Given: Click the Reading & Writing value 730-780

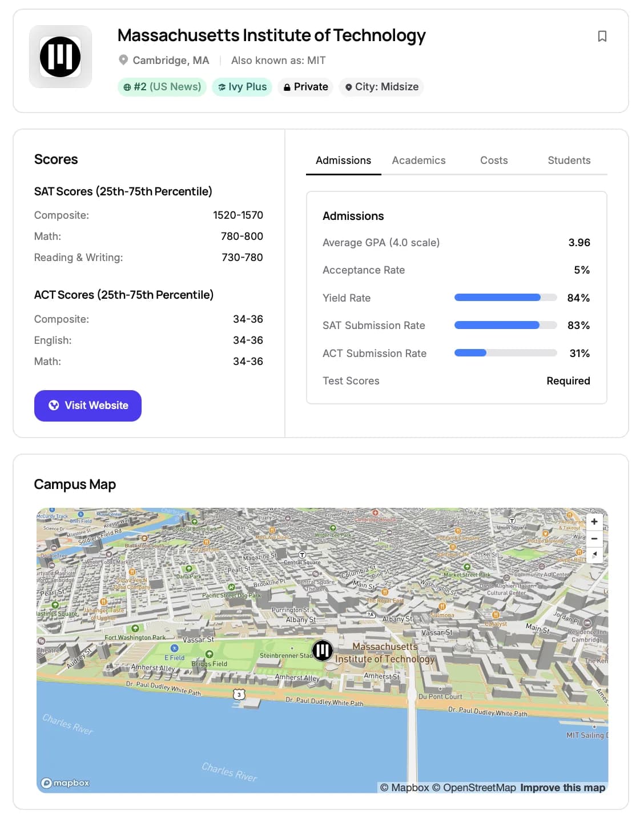Looking at the screenshot, I should coord(242,258).
